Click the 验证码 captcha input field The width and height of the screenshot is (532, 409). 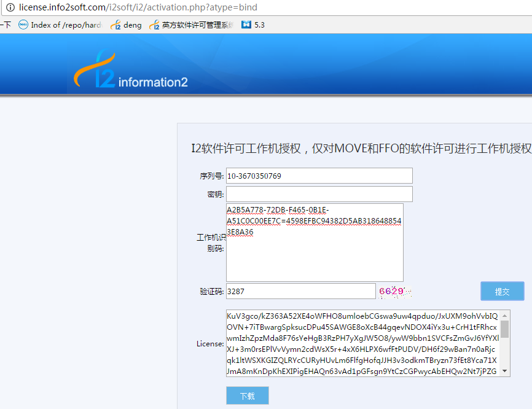(x=300, y=291)
